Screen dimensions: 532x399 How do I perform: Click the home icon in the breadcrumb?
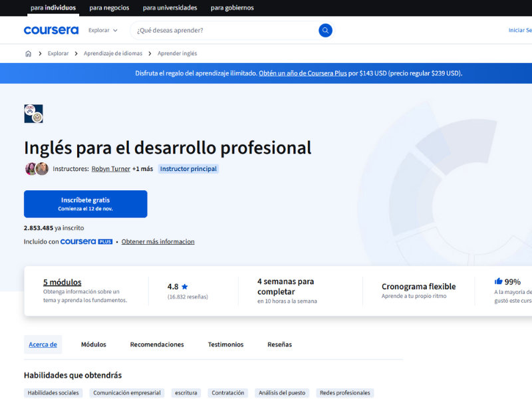27,52
